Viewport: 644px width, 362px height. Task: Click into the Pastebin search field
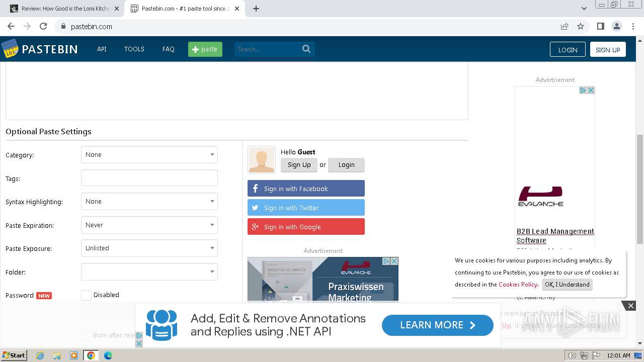click(x=268, y=49)
